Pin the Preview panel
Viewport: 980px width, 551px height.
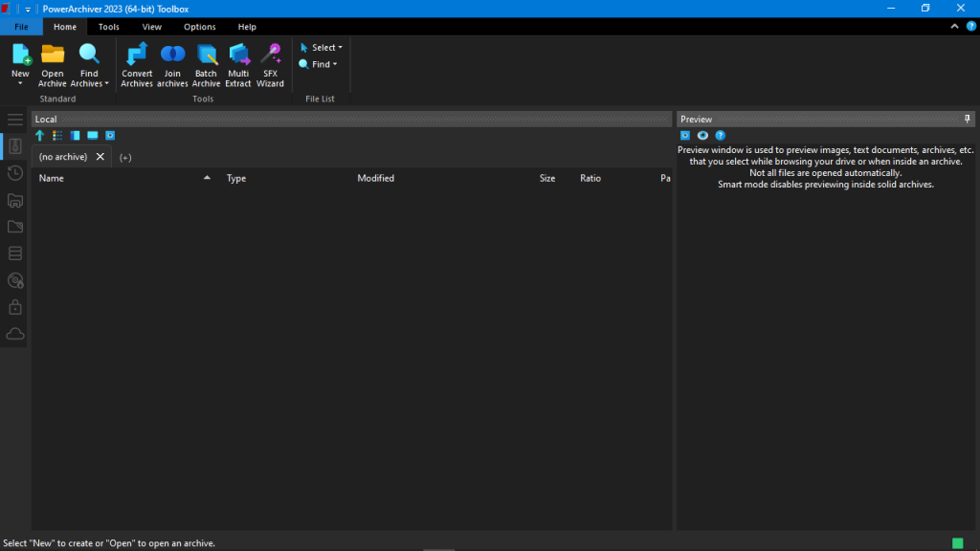tap(967, 119)
